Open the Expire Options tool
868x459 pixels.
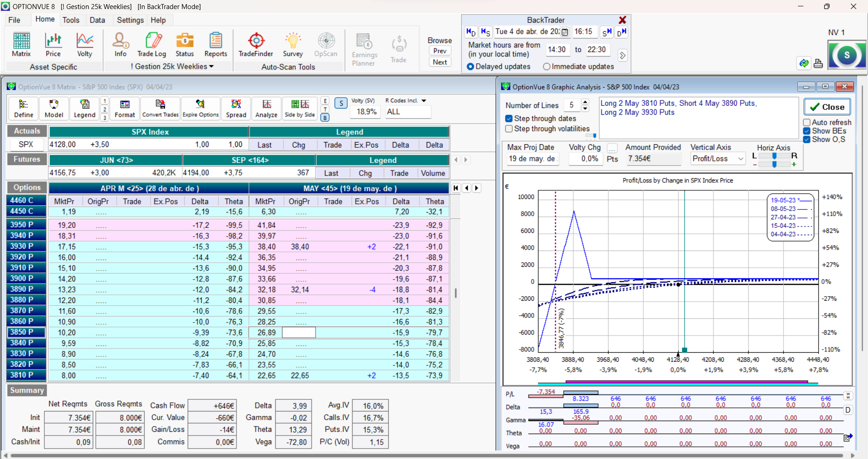click(x=200, y=109)
